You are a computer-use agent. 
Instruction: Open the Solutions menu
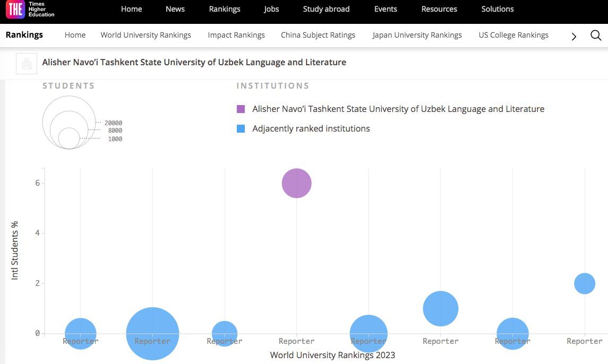(x=498, y=9)
